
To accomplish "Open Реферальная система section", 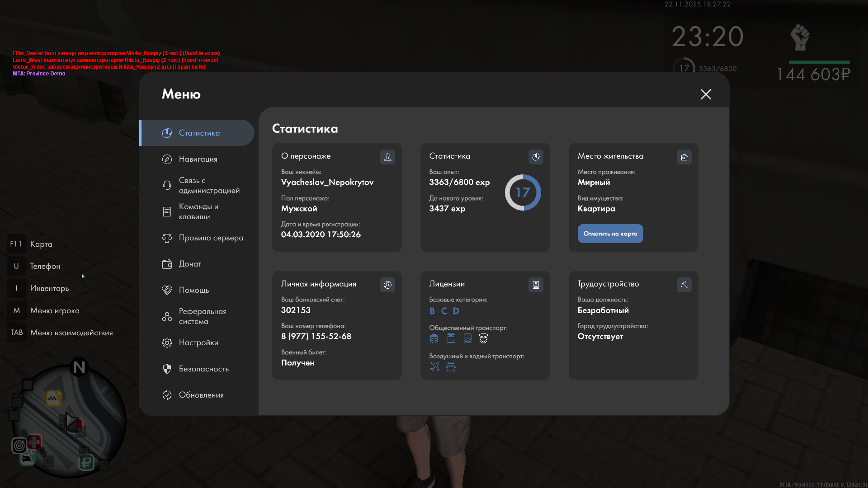I will pos(202,316).
